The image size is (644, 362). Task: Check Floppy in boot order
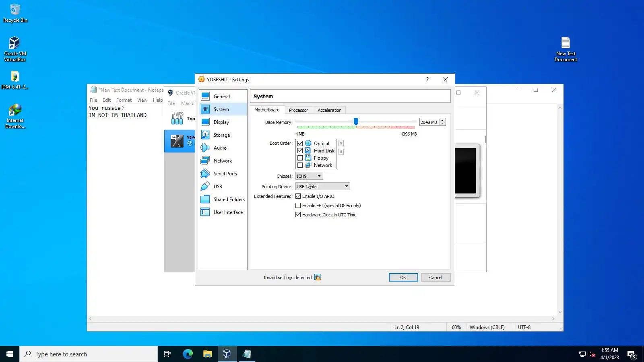(300, 158)
